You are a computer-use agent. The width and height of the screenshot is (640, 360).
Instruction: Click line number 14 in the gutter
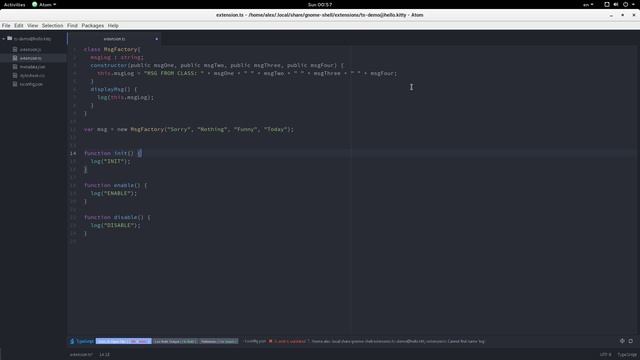[x=73, y=153]
